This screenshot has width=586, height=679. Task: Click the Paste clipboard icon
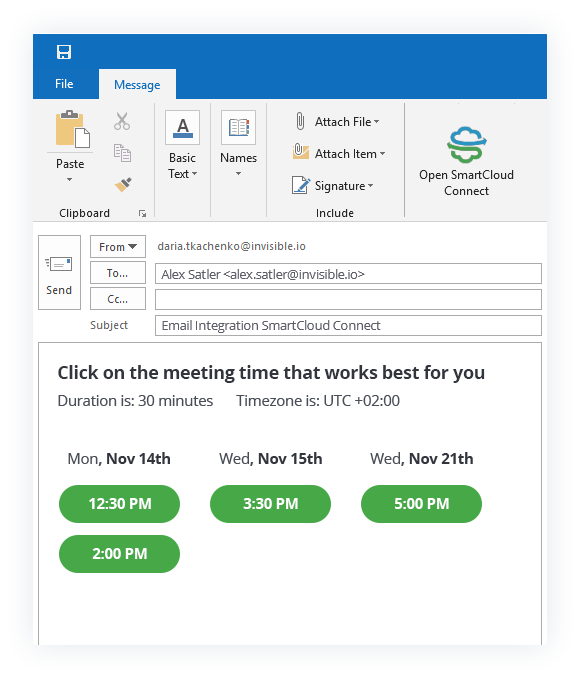click(x=72, y=129)
